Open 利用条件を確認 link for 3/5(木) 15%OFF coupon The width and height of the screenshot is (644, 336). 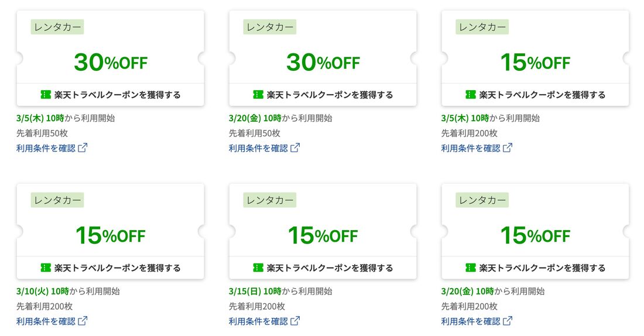tap(471, 148)
